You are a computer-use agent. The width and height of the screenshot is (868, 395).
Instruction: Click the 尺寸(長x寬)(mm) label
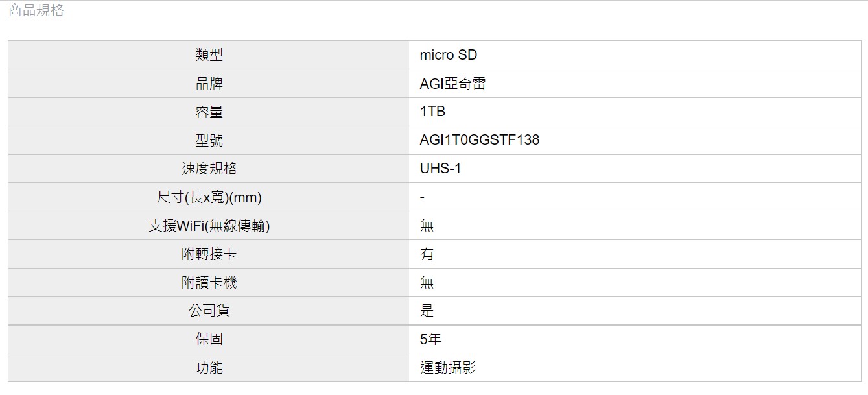pyautogui.click(x=209, y=197)
